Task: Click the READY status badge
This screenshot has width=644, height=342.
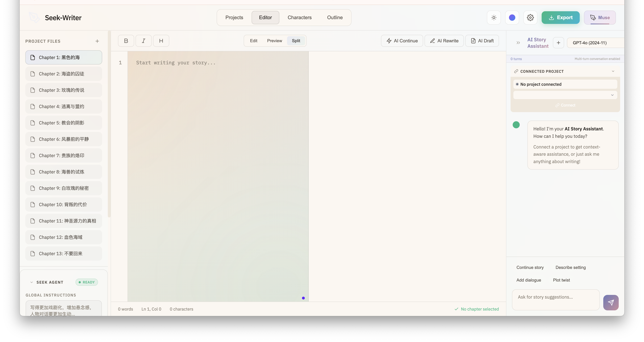Action: 87,282
